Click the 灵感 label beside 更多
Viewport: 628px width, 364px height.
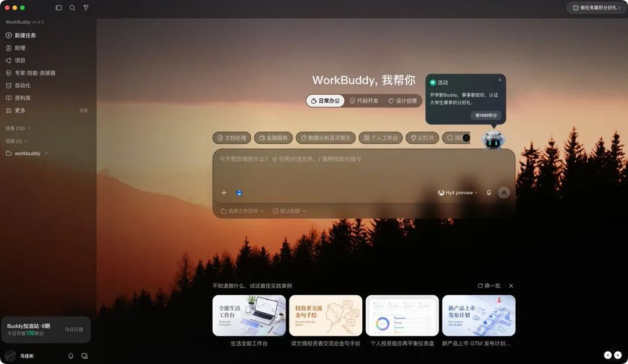pos(83,110)
